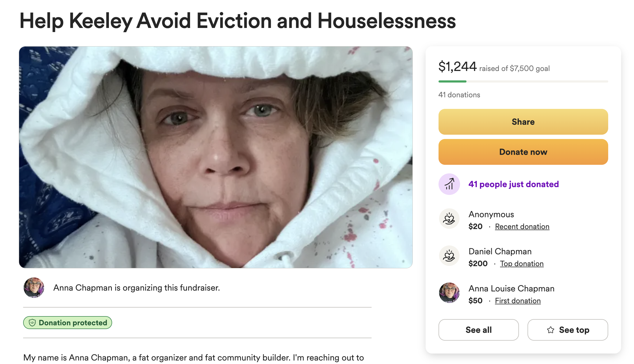Open the Recent donation link
This screenshot has width=634, height=364.
pos(522,227)
